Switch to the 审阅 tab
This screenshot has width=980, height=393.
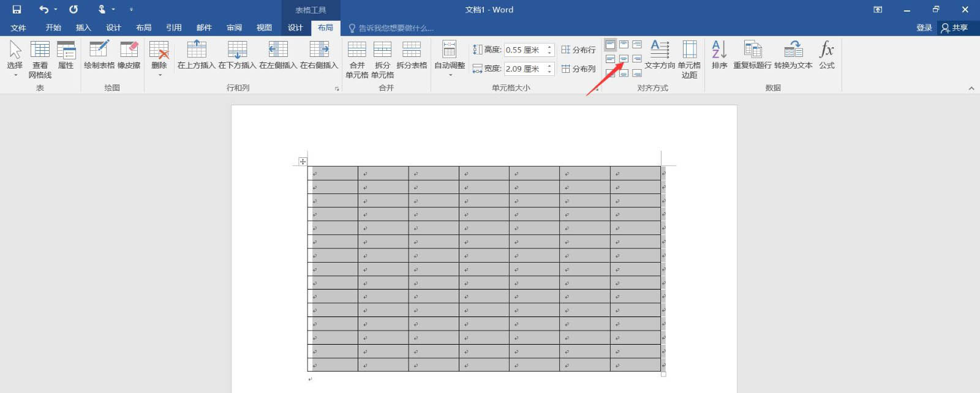[234, 28]
